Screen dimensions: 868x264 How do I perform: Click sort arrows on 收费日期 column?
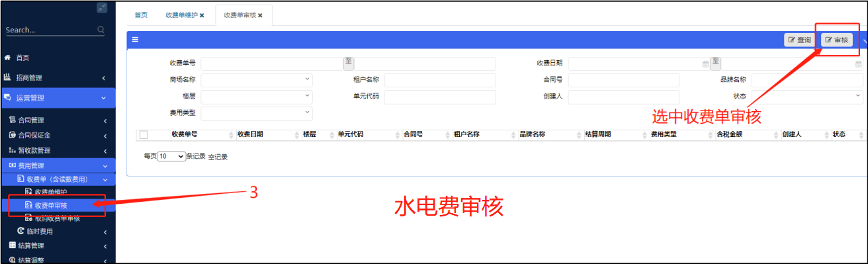click(x=296, y=134)
